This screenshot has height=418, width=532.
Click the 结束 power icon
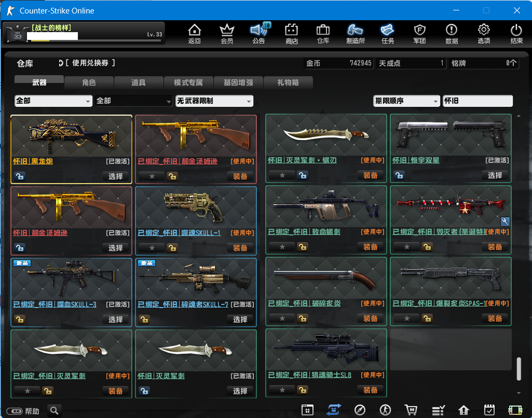click(x=516, y=34)
